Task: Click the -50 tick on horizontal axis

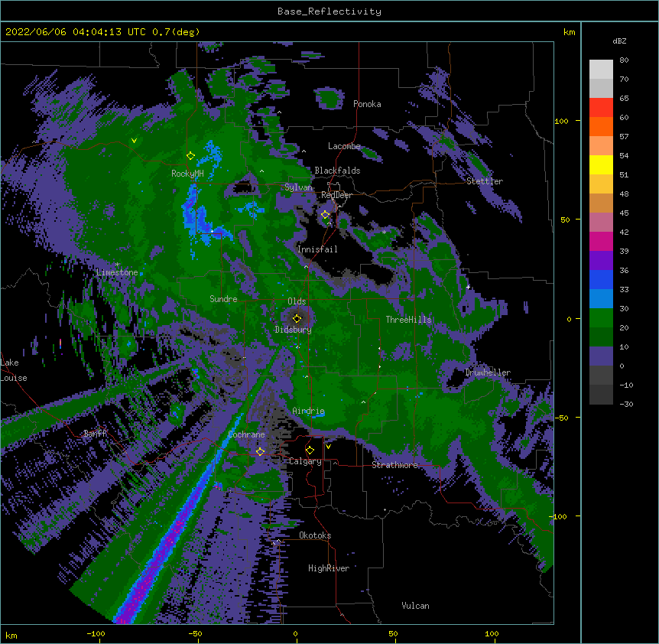Action: (x=195, y=633)
